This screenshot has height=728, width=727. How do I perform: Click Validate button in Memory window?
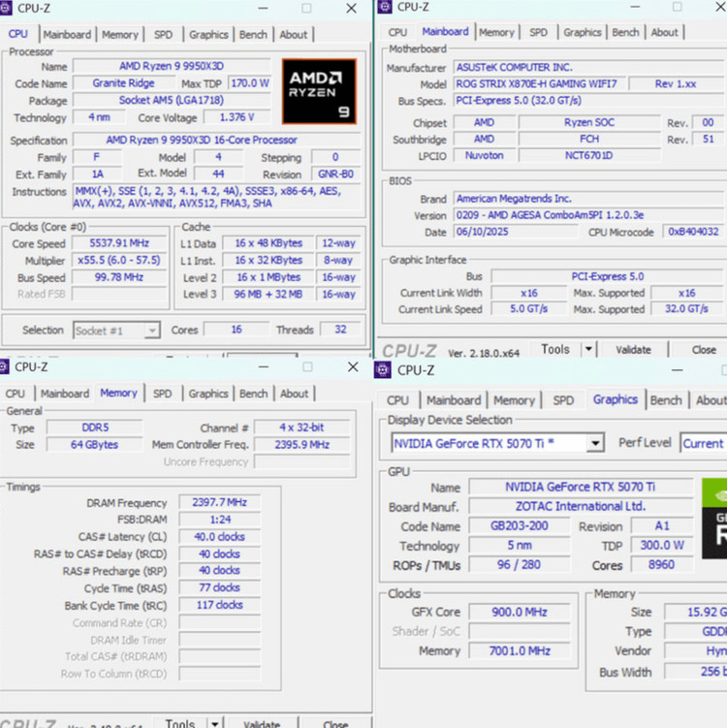[x=262, y=724]
